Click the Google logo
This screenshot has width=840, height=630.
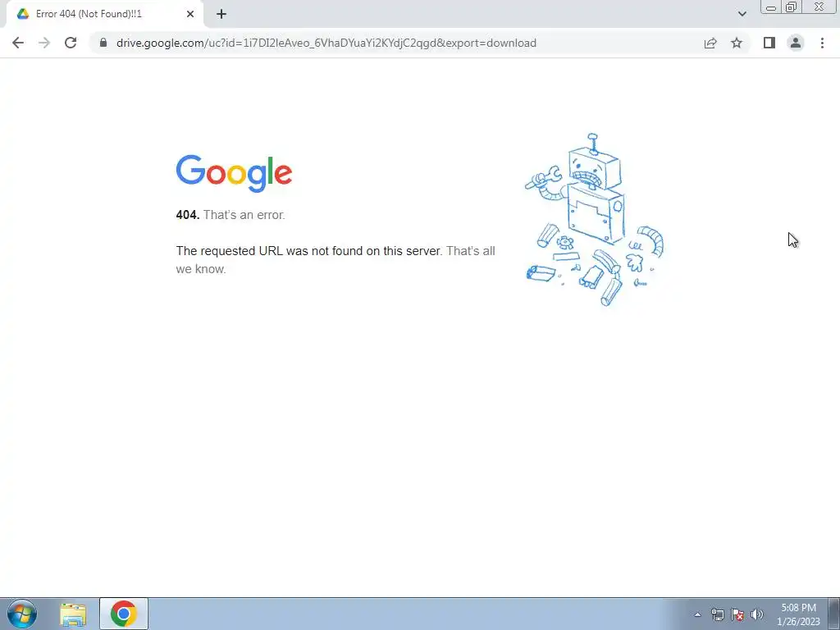click(234, 174)
